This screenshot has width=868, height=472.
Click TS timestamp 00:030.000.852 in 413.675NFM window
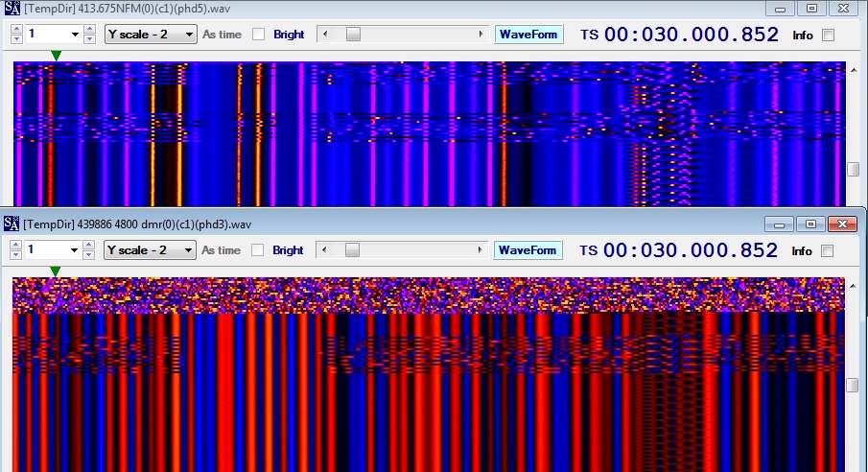(x=692, y=35)
